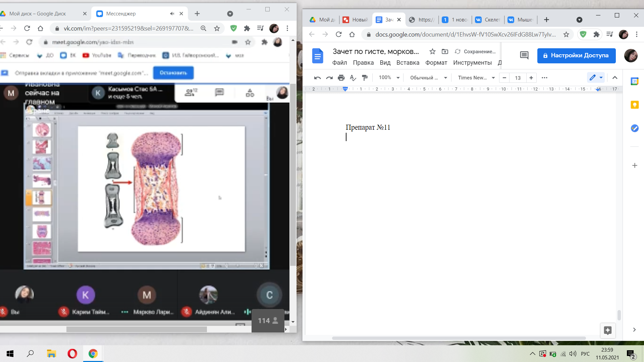Click the Остановить sharing button
This screenshot has height=362, width=644.
[173, 73]
